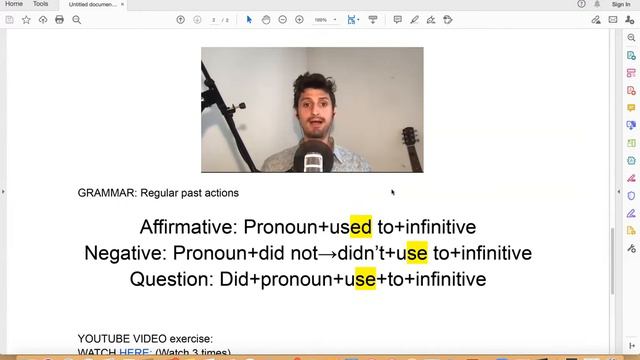
Task: Choose the Selection arrow tool
Action: 249,20
